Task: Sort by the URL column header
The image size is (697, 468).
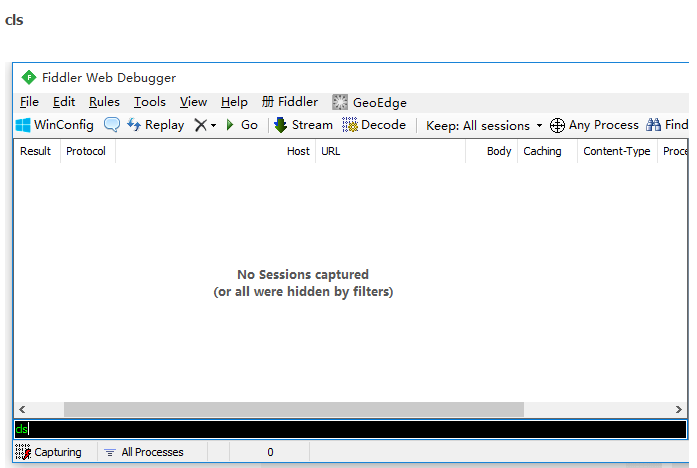Action: click(x=390, y=152)
